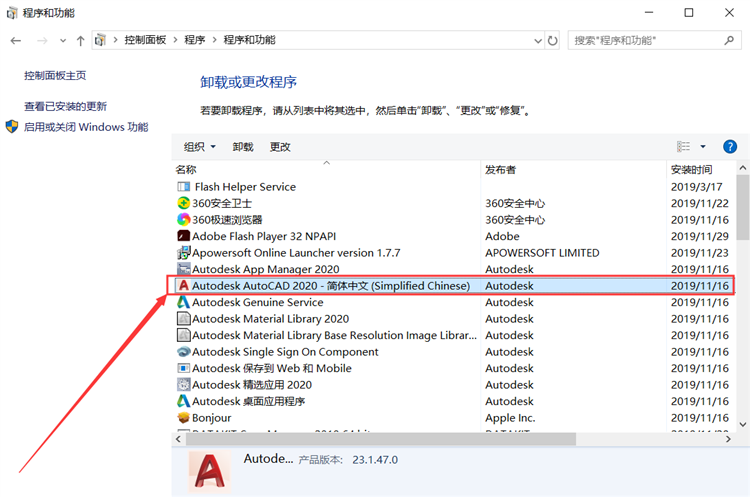Click the large AutoCAD logo in details pane

tap(210, 472)
